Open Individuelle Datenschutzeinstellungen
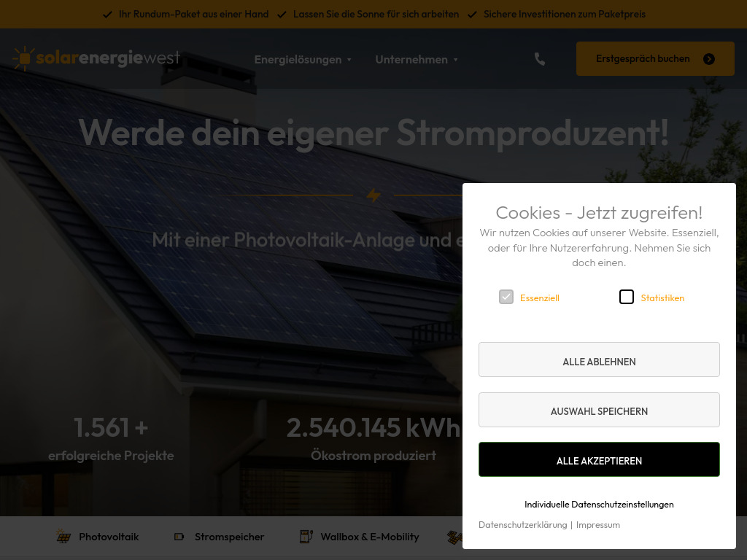Viewport: 747px width, 560px height. point(599,504)
